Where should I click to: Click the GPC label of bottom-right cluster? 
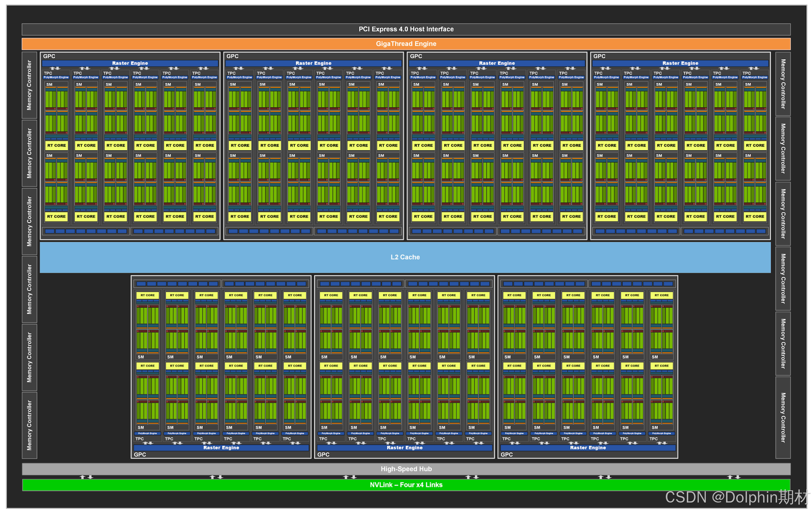[506, 454]
